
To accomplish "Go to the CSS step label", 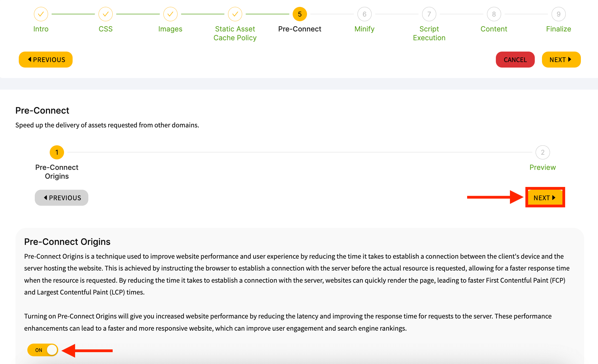I will pos(105,29).
